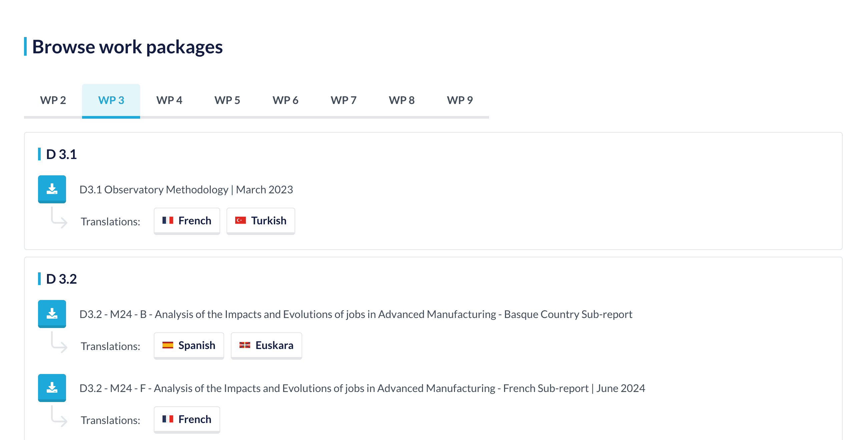Open the French translation of French Sub-report
The width and height of the screenshot is (868, 440).
(x=187, y=419)
